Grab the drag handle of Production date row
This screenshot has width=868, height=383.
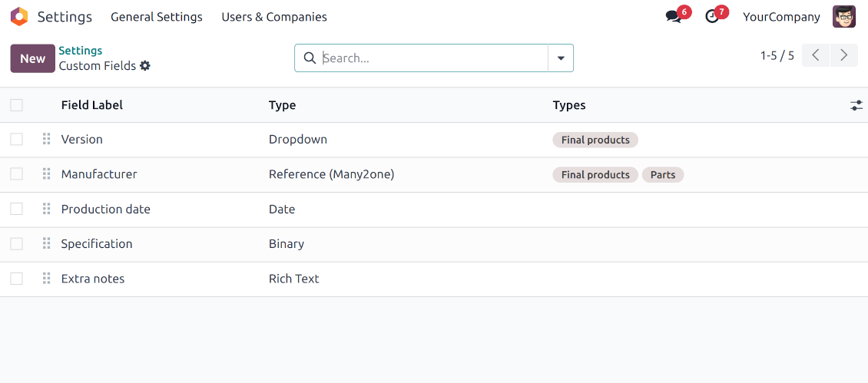(47, 210)
